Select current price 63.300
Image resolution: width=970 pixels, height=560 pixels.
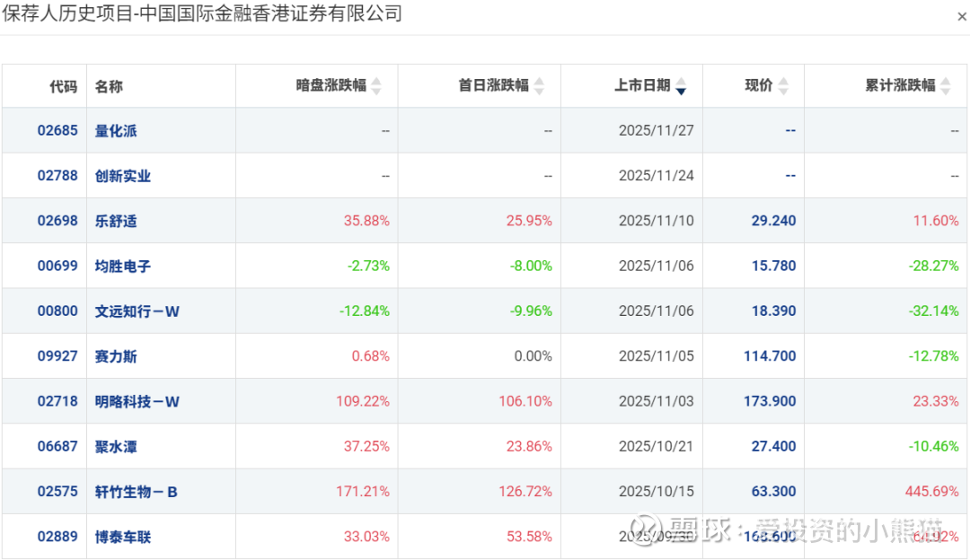pyautogui.click(x=773, y=492)
